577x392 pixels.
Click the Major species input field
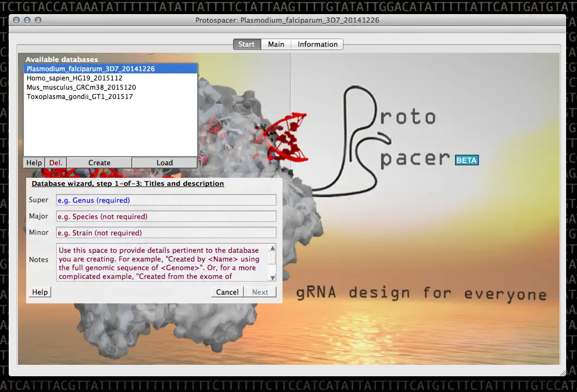click(x=166, y=216)
